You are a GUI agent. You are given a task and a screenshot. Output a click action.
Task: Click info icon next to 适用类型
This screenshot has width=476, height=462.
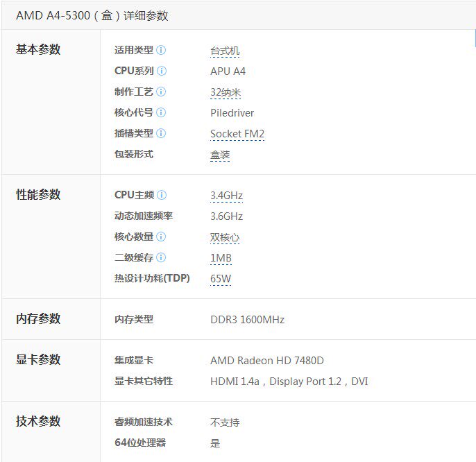point(161,50)
